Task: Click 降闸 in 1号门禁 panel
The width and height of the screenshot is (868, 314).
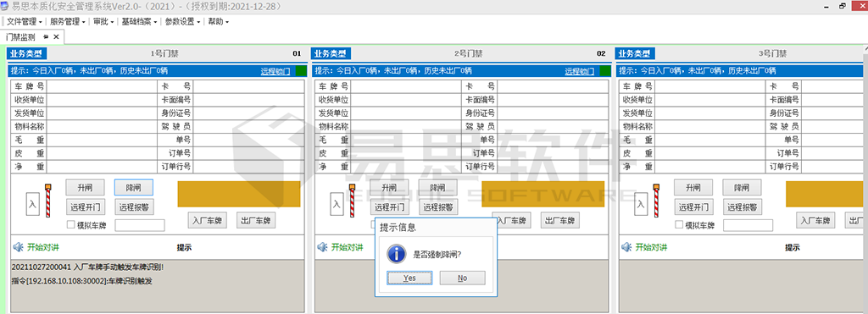Action: pyautogui.click(x=133, y=187)
